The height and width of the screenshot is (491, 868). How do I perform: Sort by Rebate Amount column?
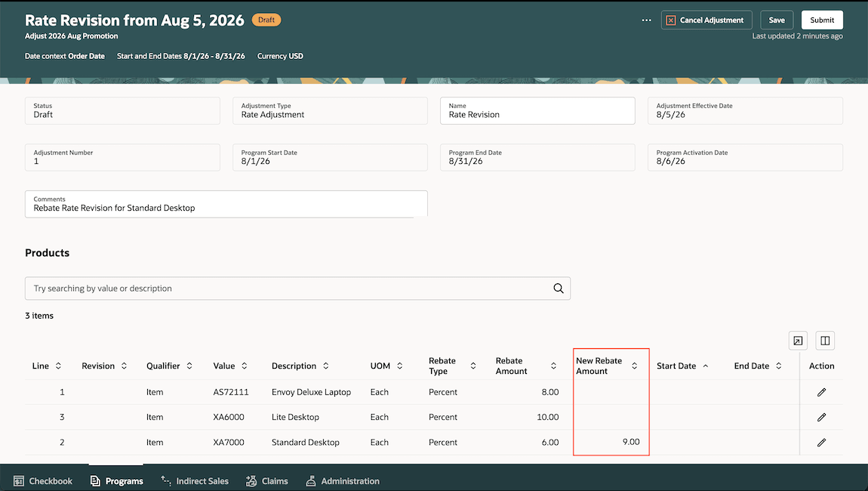point(553,366)
